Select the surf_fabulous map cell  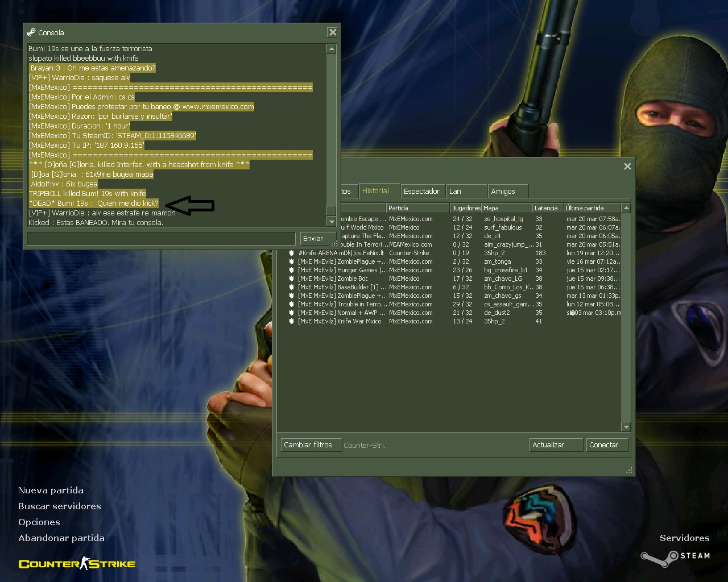point(503,227)
